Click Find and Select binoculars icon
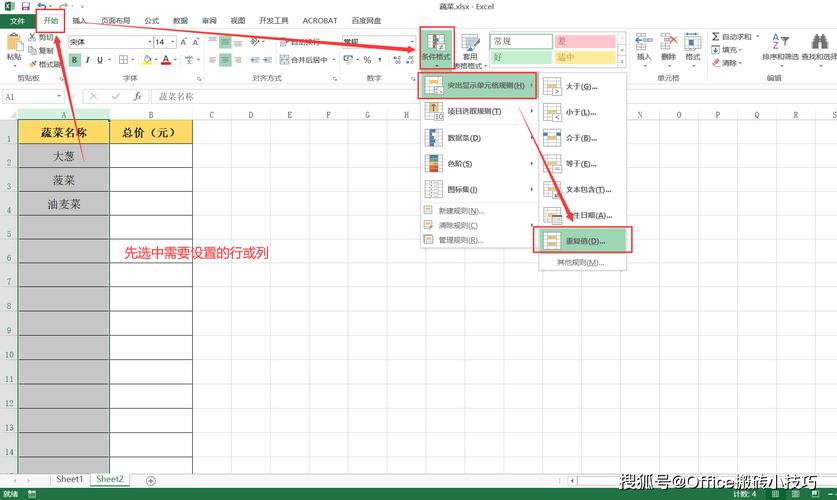 tap(819, 42)
